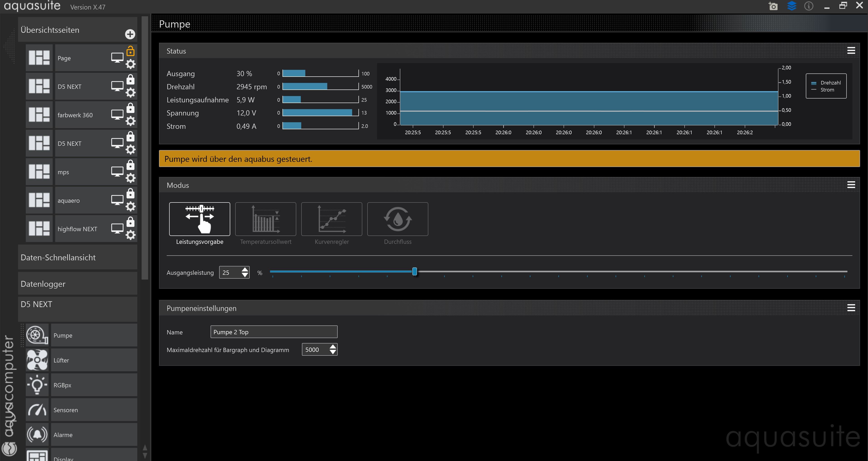Click the Ausgang bar graph
The height and width of the screenshot is (461, 868).
320,73
